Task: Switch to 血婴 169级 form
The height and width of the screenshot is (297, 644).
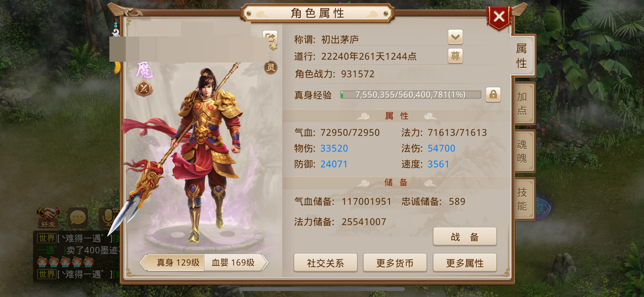Action: (233, 263)
